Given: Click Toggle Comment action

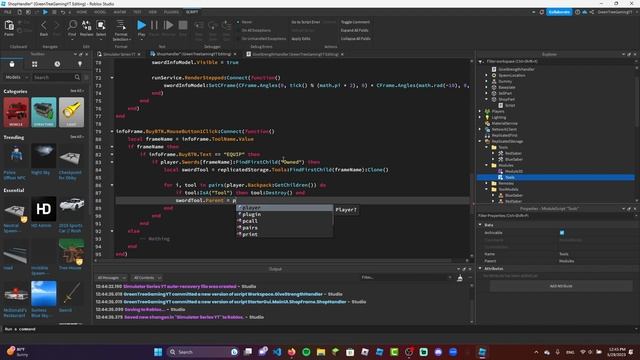Looking at the screenshot, I should (x=355, y=22).
